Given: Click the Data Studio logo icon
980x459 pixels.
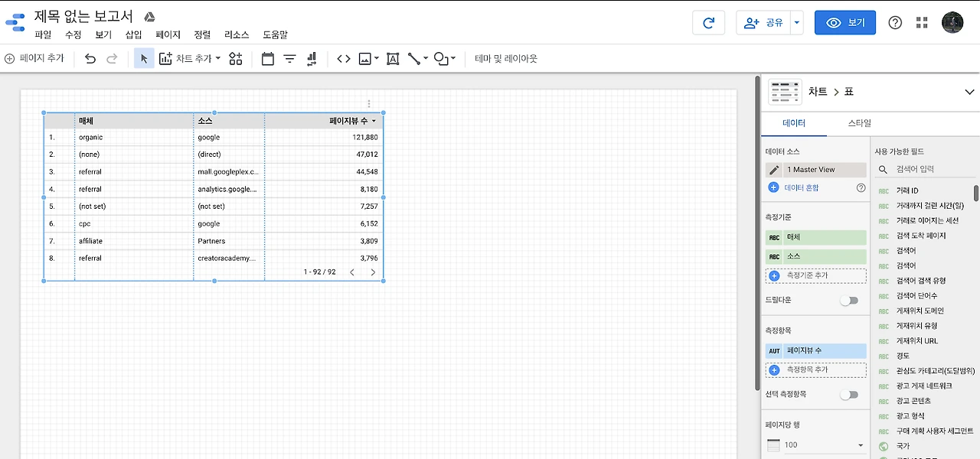Looking at the screenshot, I should (x=15, y=24).
